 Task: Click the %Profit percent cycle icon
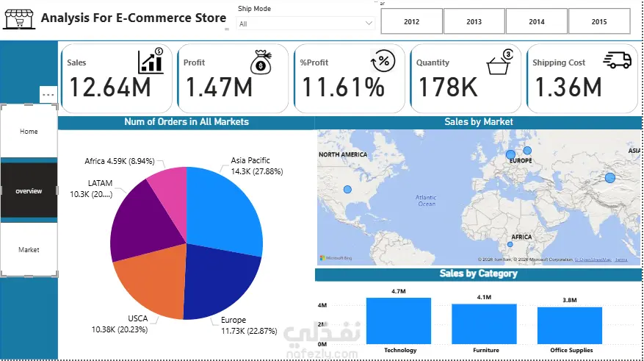(x=383, y=61)
